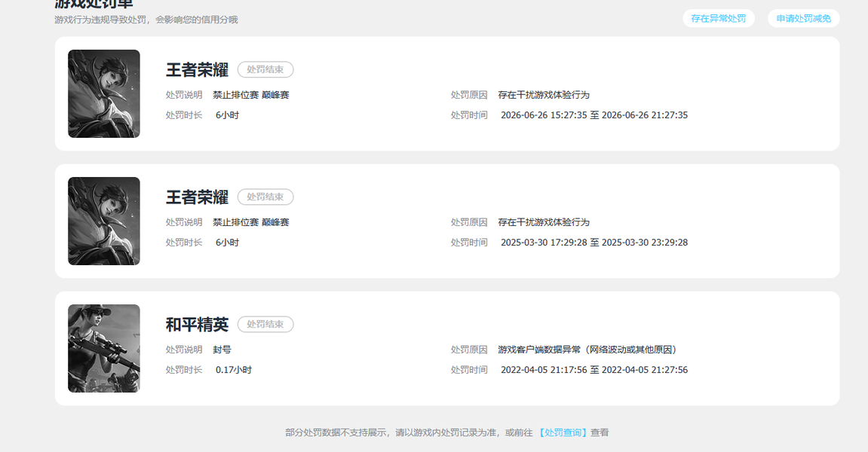This screenshot has height=452, width=868.
Task: Open the 和平精英 sniper character thumbnail
Action: click(x=104, y=348)
